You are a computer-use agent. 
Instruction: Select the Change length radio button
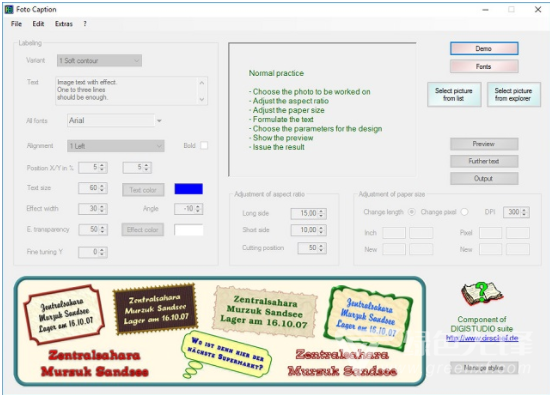[412, 212]
